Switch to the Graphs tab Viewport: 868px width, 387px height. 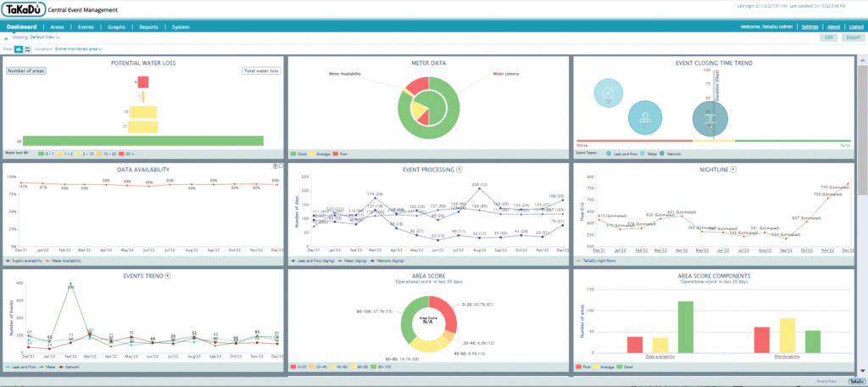click(x=117, y=26)
